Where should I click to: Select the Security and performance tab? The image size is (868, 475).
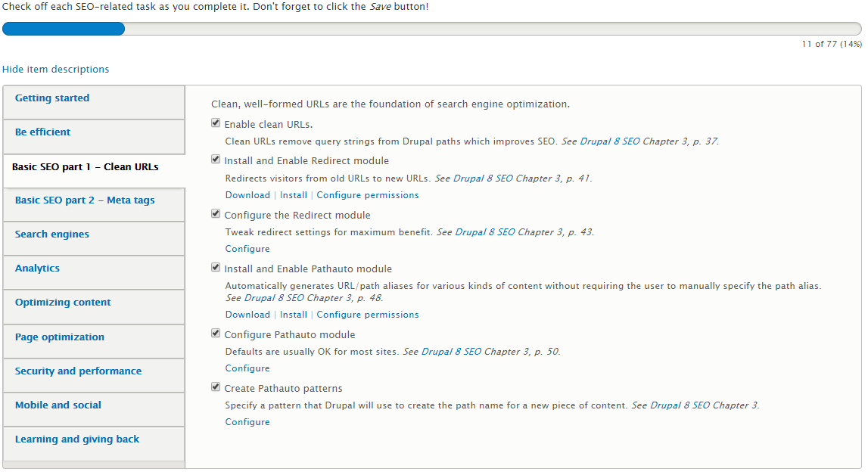(94, 375)
